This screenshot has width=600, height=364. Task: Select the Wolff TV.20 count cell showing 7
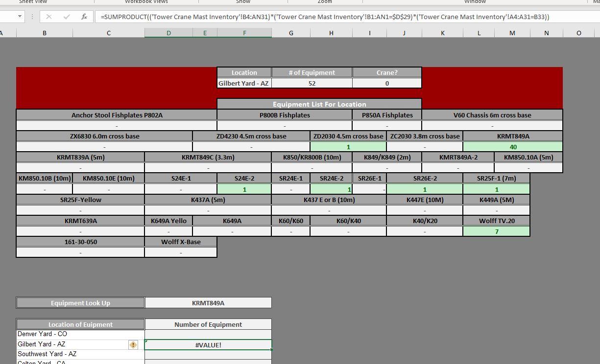tap(497, 231)
